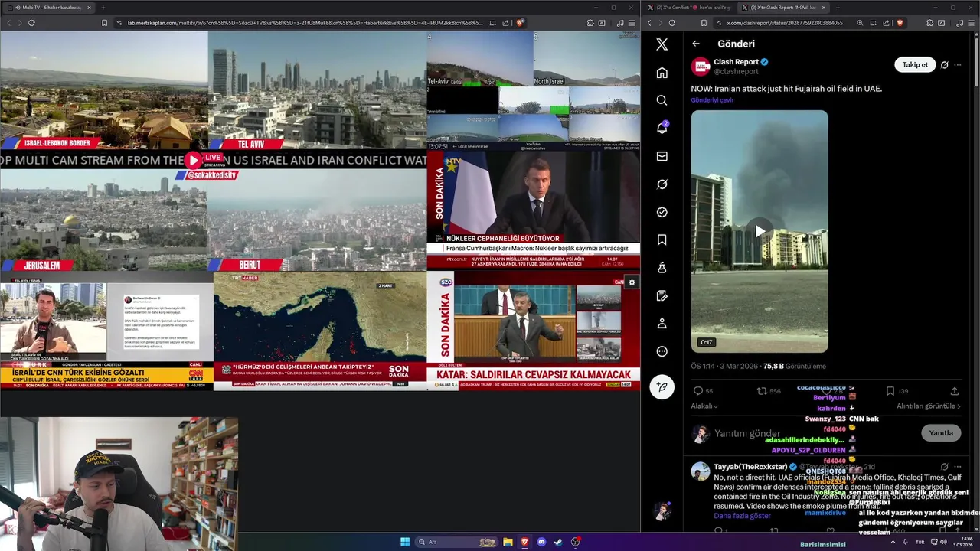This screenshot has width=980, height=551.
Task: Open X Messages envelope icon
Action: pyautogui.click(x=661, y=156)
